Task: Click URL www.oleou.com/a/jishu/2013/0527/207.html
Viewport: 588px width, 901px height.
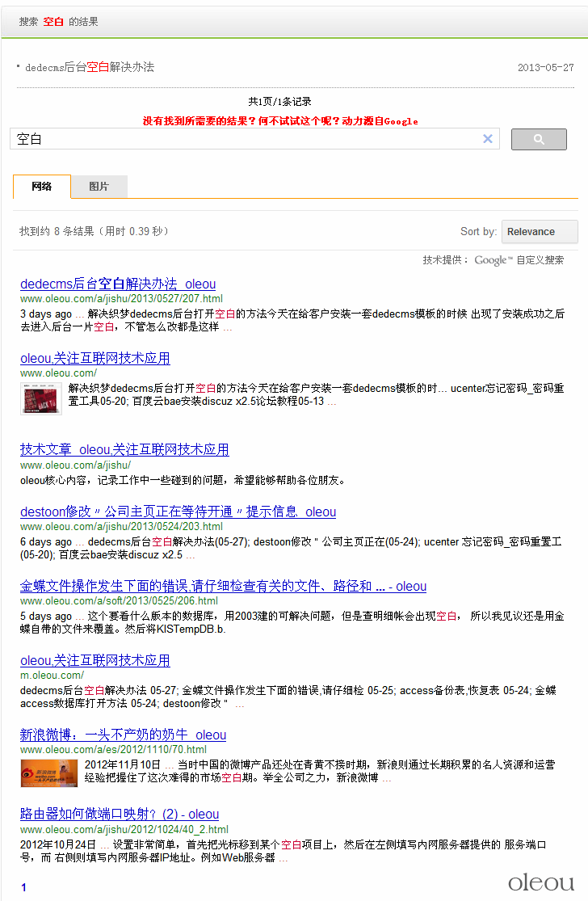Action: coord(121,299)
